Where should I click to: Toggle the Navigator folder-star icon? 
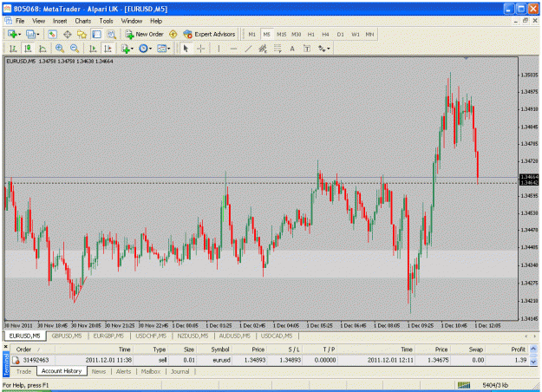coord(82,34)
